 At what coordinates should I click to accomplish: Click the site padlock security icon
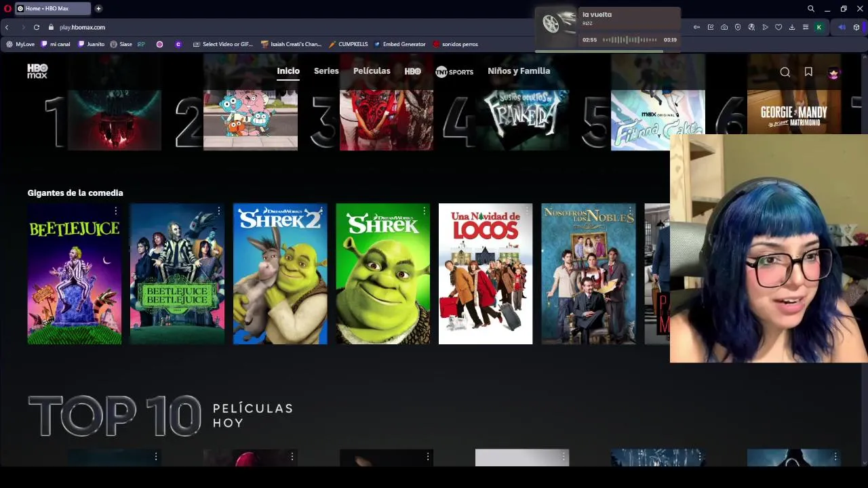point(51,27)
